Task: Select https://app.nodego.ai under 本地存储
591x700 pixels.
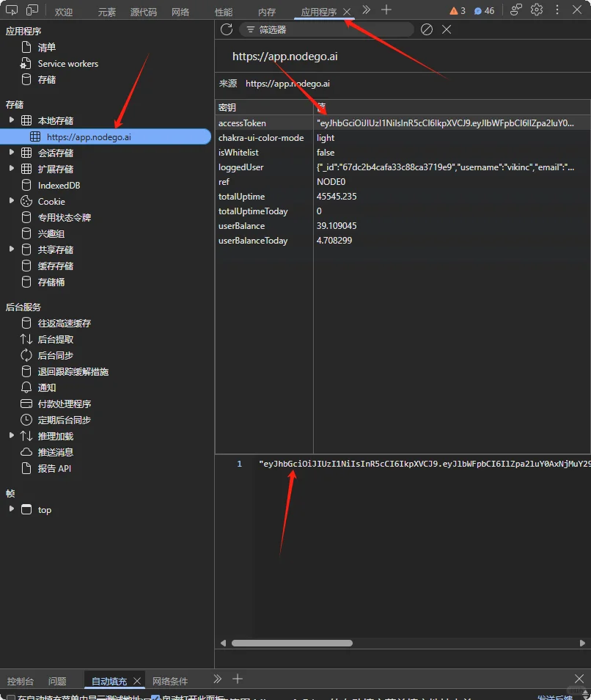Action: coord(106,136)
